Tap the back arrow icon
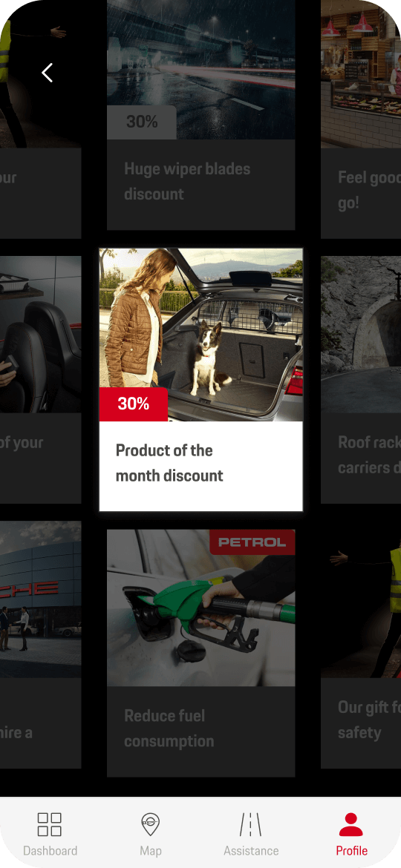The width and height of the screenshot is (401, 868). pyautogui.click(x=47, y=73)
